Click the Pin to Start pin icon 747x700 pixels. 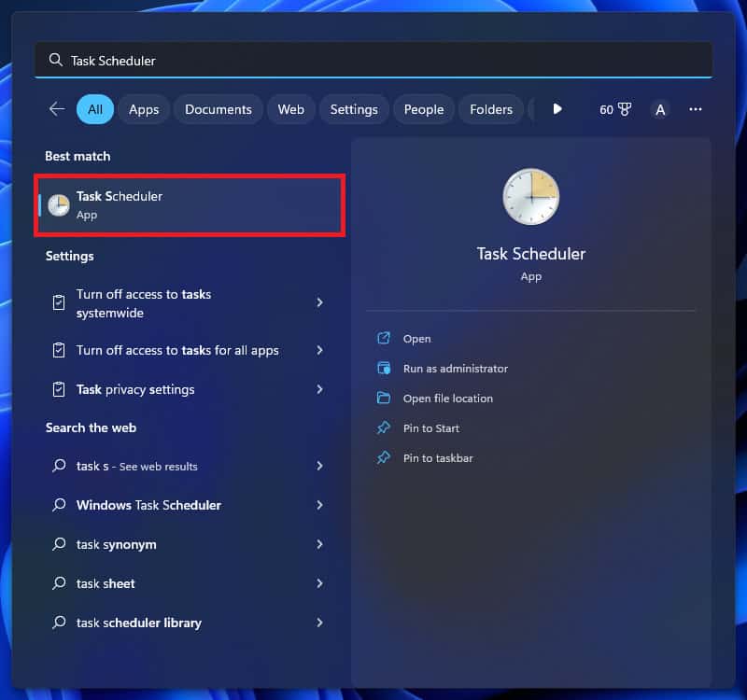pos(384,427)
